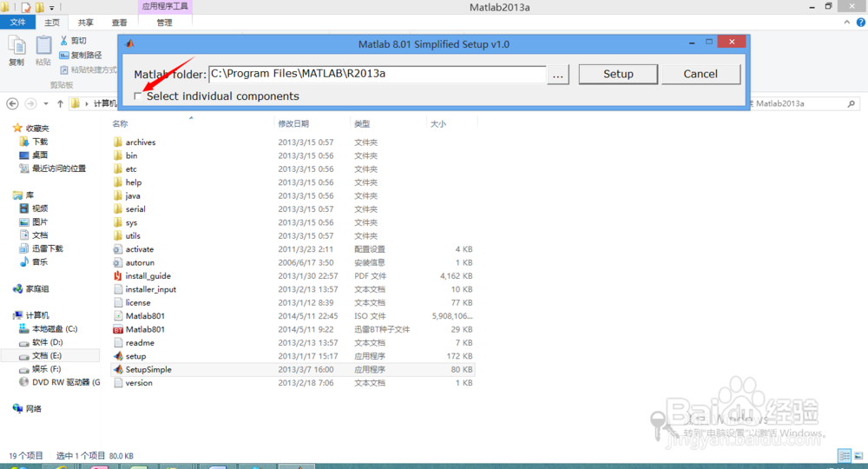The height and width of the screenshot is (469, 868).
Task: Open DVD RW 驱动器 drive
Action: tap(66, 382)
